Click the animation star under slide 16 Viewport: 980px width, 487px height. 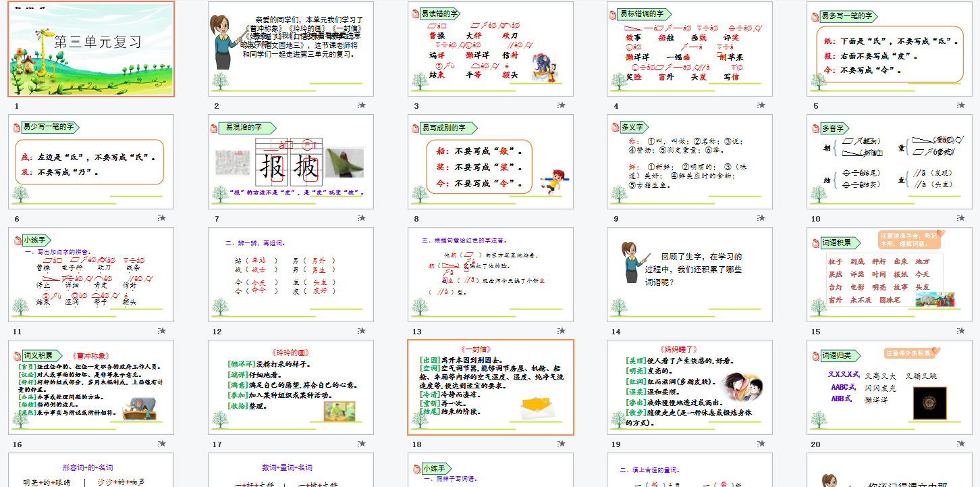(x=162, y=444)
